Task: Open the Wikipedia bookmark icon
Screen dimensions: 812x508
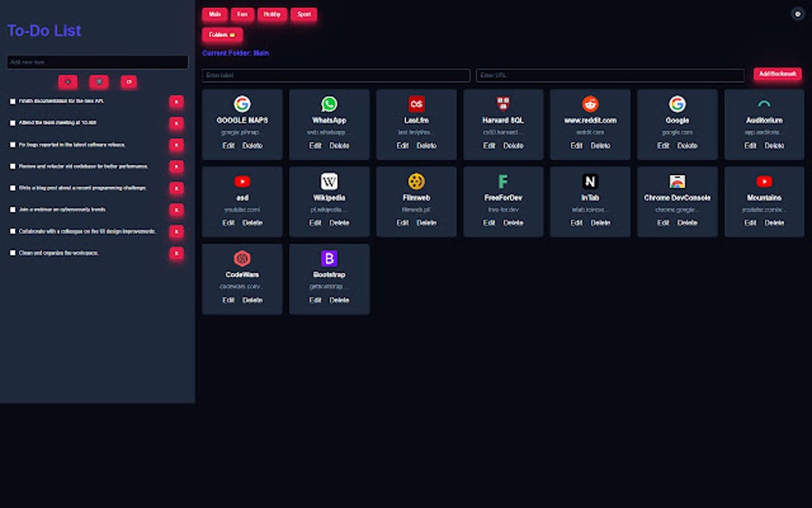Action: (329, 182)
